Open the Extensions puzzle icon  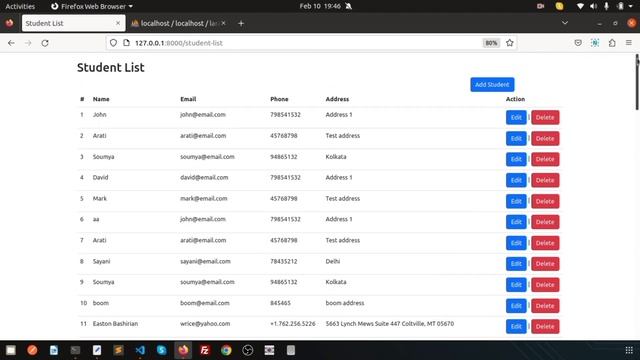point(612,43)
